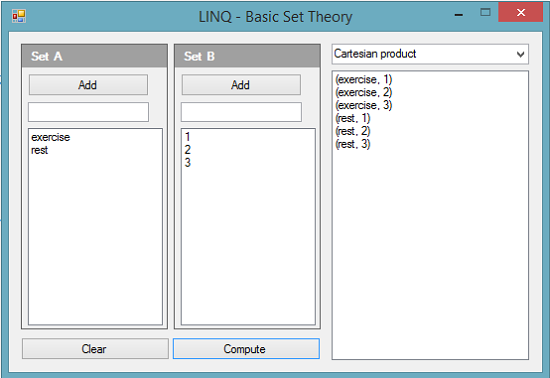Click the application icon in title bar
The width and height of the screenshot is (550, 378).
coord(19,16)
